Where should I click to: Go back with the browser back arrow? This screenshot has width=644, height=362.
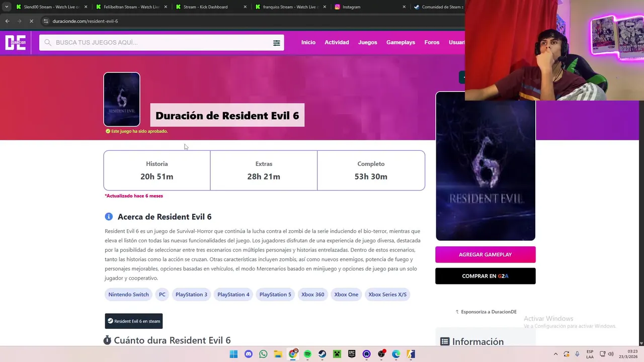tap(7, 21)
